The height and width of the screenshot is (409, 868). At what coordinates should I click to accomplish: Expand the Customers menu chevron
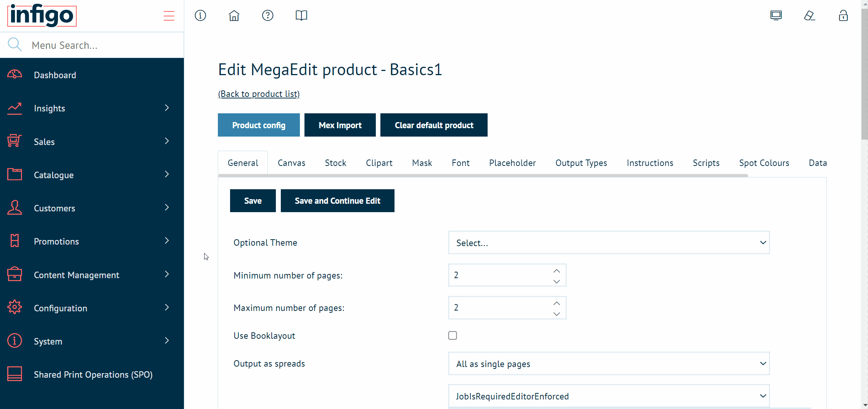167,208
